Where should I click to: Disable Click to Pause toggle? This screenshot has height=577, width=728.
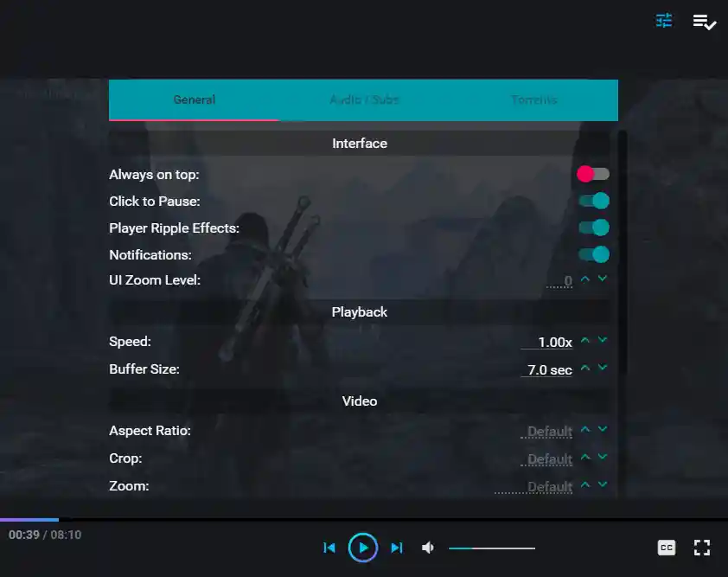point(594,202)
